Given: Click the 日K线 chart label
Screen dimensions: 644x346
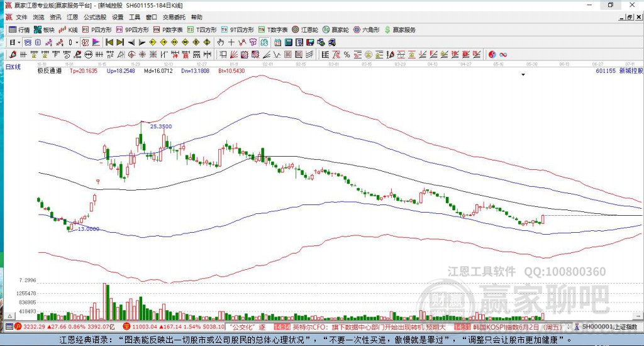Looking at the screenshot, I should 13,67.
